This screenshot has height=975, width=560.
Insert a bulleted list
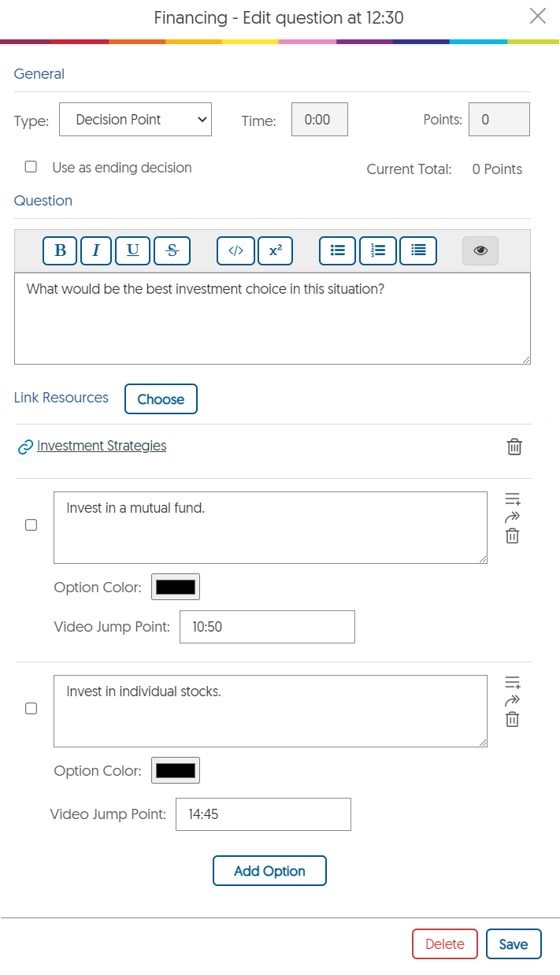pyautogui.click(x=338, y=250)
